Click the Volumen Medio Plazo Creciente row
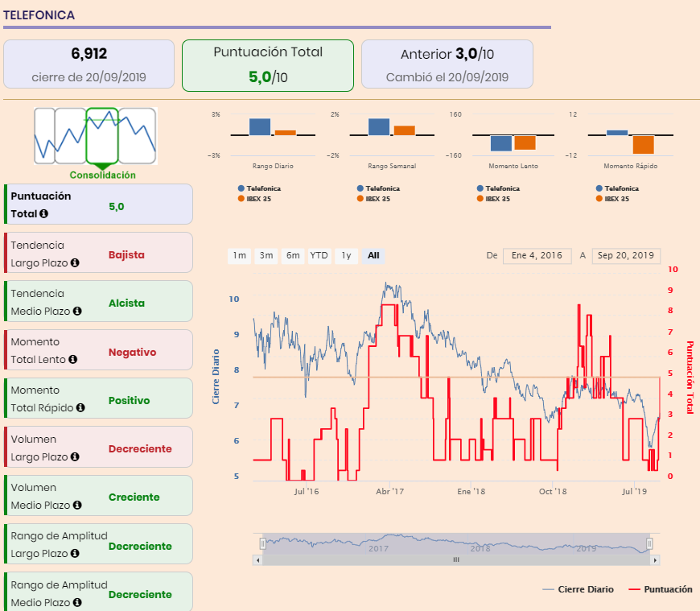The image size is (700, 611). [x=99, y=495]
